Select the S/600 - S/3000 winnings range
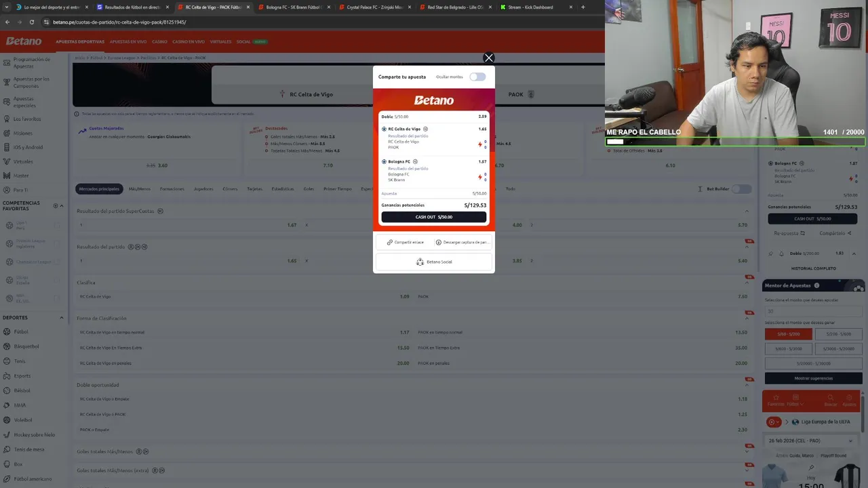This screenshot has height=488, width=868. point(788,348)
